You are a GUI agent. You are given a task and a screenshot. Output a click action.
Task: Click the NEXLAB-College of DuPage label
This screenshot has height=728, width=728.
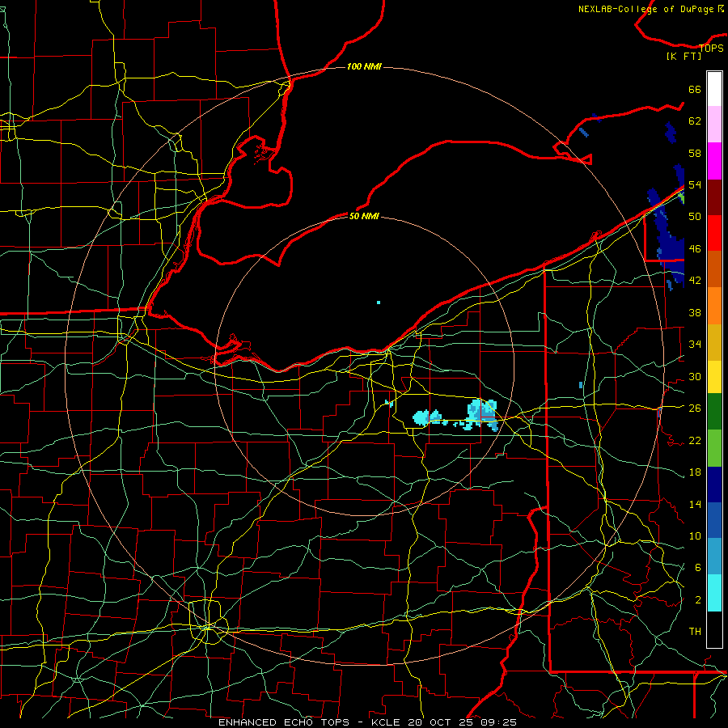click(651, 9)
